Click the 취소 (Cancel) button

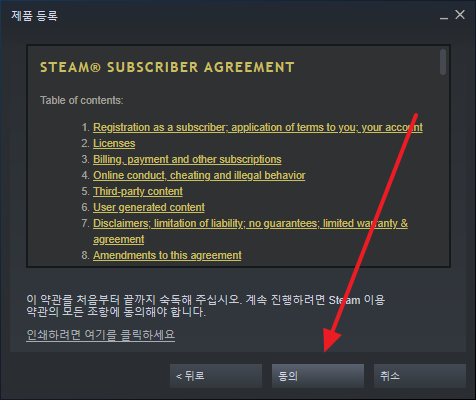point(420,376)
